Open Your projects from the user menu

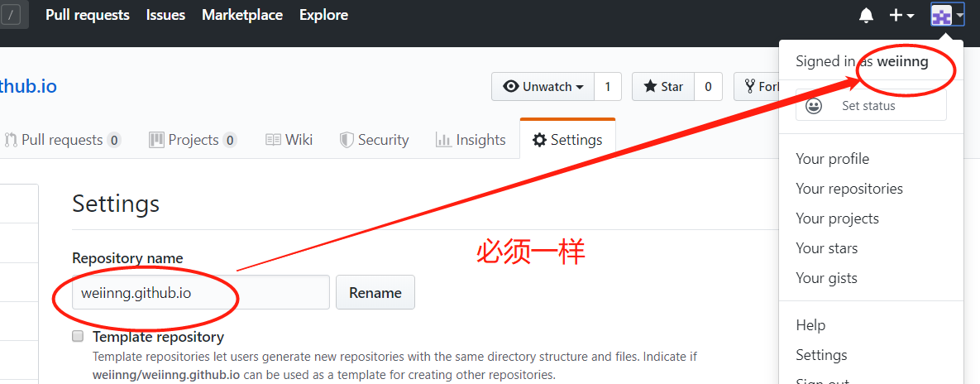click(x=838, y=218)
